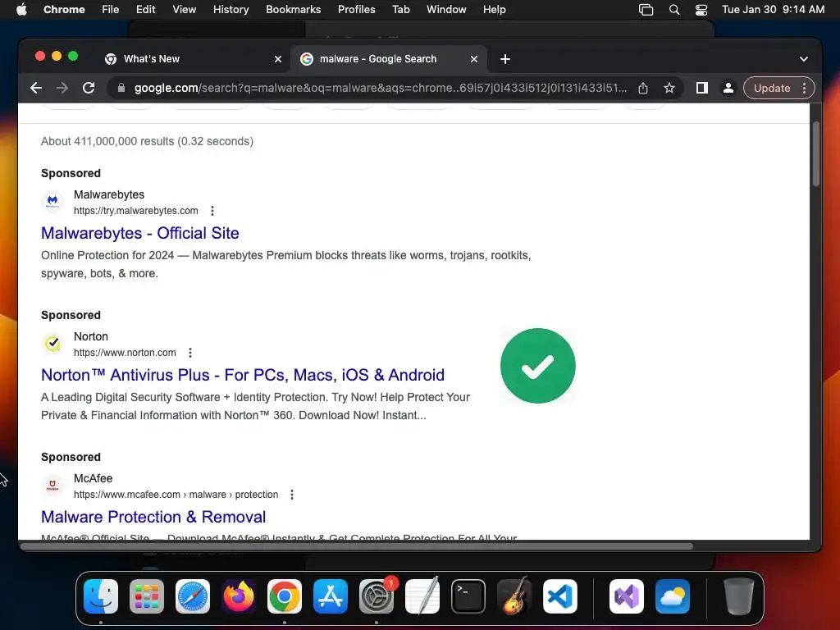Click the horizontal page scrollbar
840x630 pixels.
click(358, 546)
